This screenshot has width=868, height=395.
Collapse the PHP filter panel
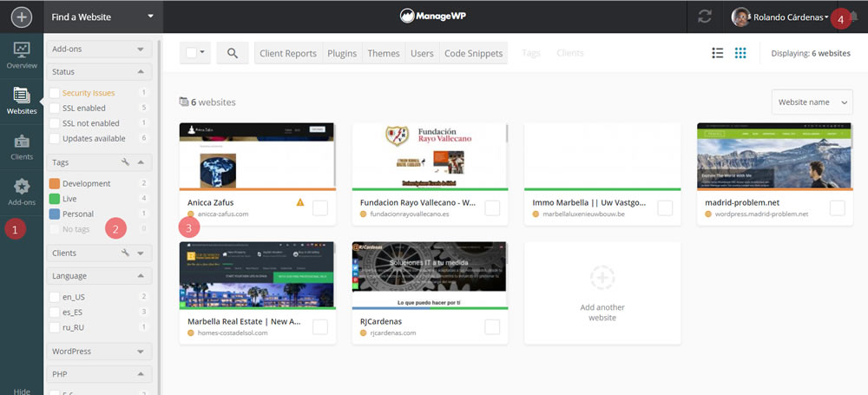pos(99,374)
